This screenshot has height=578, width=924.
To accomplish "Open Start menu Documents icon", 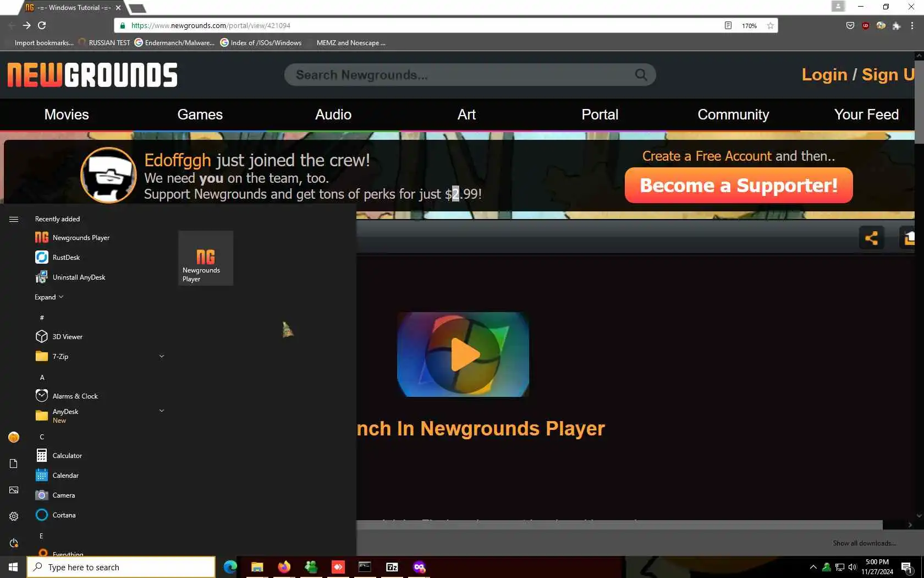I will point(14,464).
